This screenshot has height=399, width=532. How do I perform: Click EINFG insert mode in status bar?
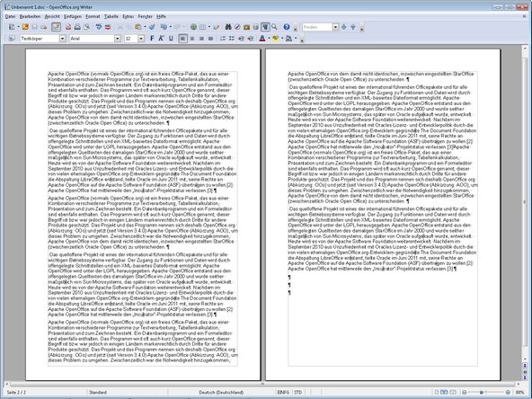coord(283,392)
